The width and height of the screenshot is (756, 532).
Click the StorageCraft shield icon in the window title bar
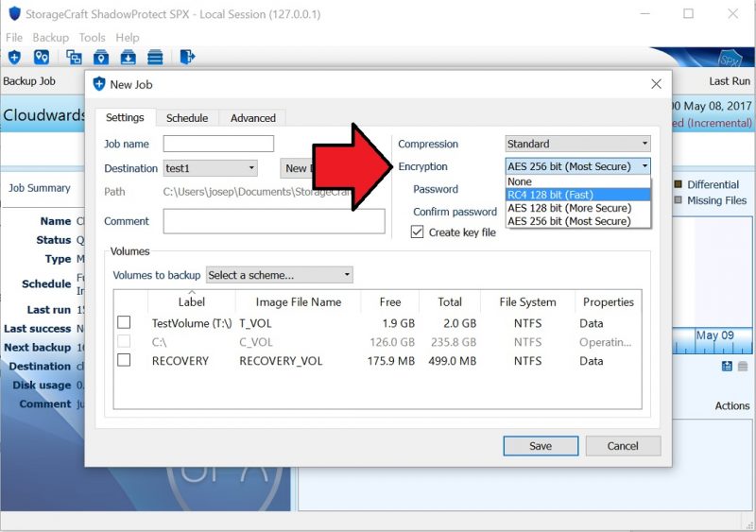coord(14,13)
